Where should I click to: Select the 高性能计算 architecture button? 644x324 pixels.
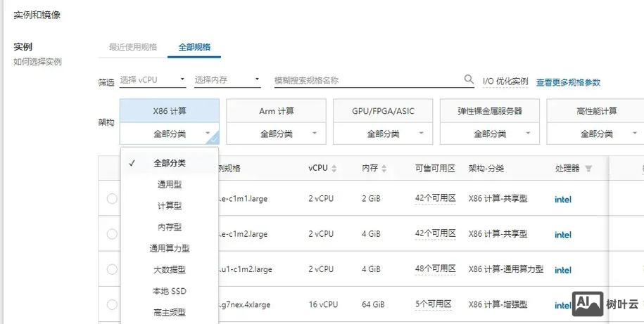(596, 111)
